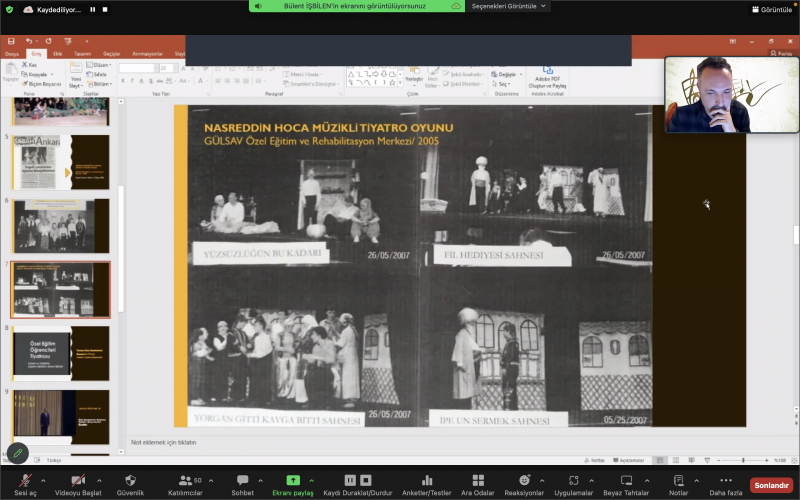This screenshot has height=500, width=800.
Task: Open Notlar in Zoom toolbar
Action: 679,485
